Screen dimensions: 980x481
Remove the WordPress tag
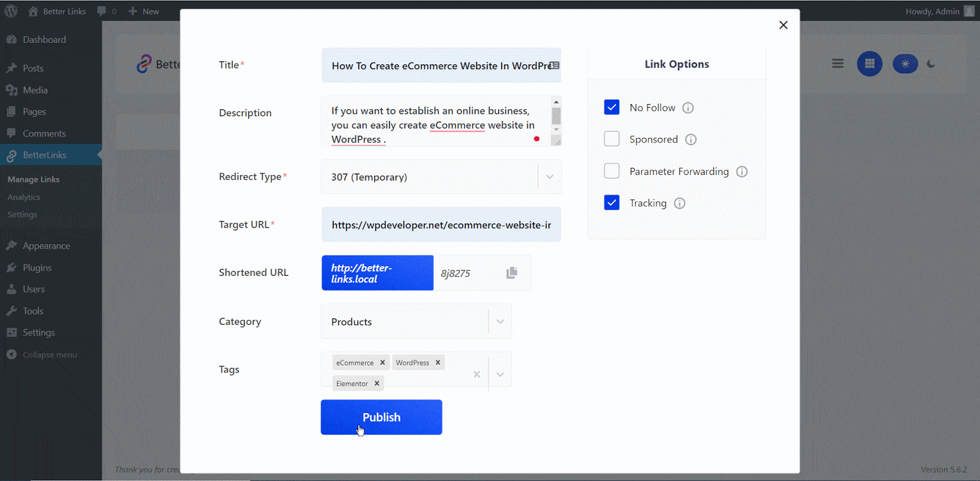(438, 362)
